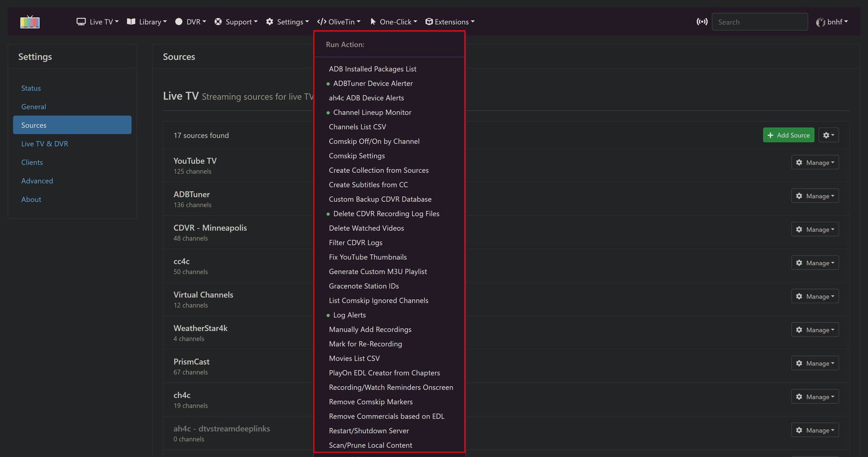Image resolution: width=868 pixels, height=457 pixels.
Task: Open the One-Click menu
Action: (x=393, y=22)
